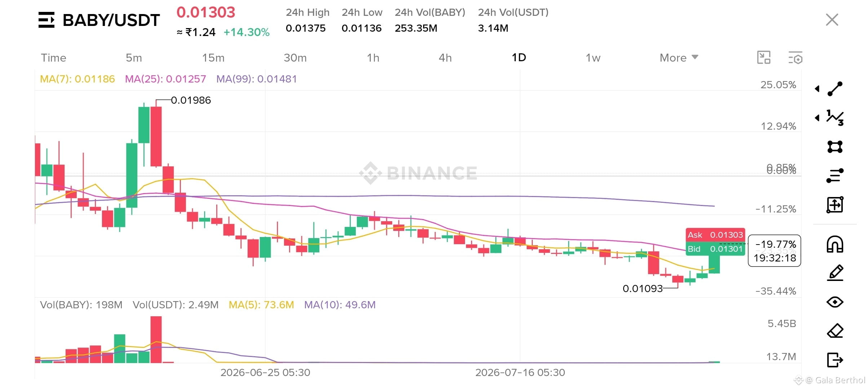This screenshot has width=868, height=389.
Task: Expand wave pattern tool variants arrow
Action: [817, 118]
